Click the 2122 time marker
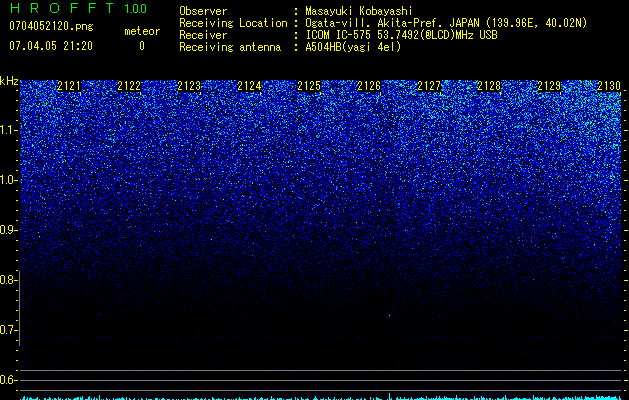The image size is (629, 400). tap(129, 86)
